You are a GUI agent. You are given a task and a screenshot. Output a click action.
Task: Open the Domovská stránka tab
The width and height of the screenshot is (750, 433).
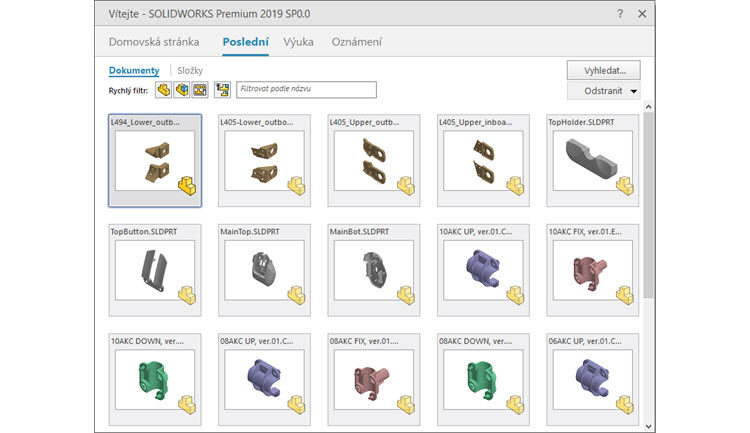[154, 42]
